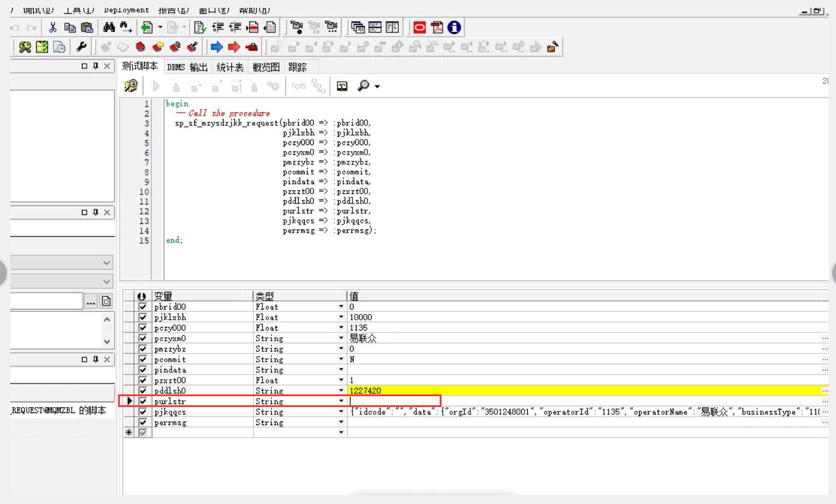Screen dimensions: 836x504
Task: Click the Cut scissors icon in toolbar
Action: [53, 27]
